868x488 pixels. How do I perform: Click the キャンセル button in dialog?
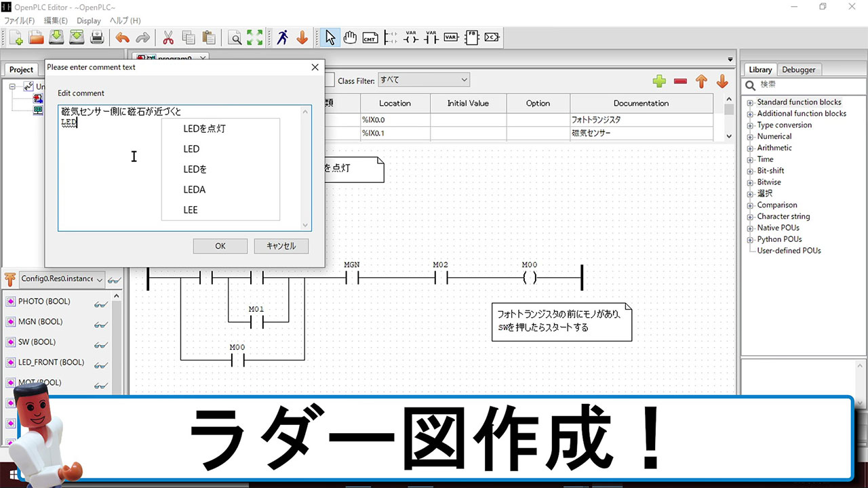(281, 246)
